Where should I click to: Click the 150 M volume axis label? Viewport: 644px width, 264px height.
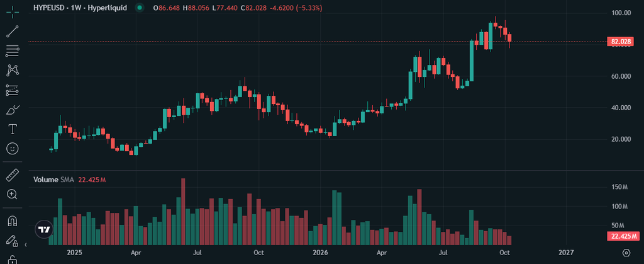tap(619, 187)
